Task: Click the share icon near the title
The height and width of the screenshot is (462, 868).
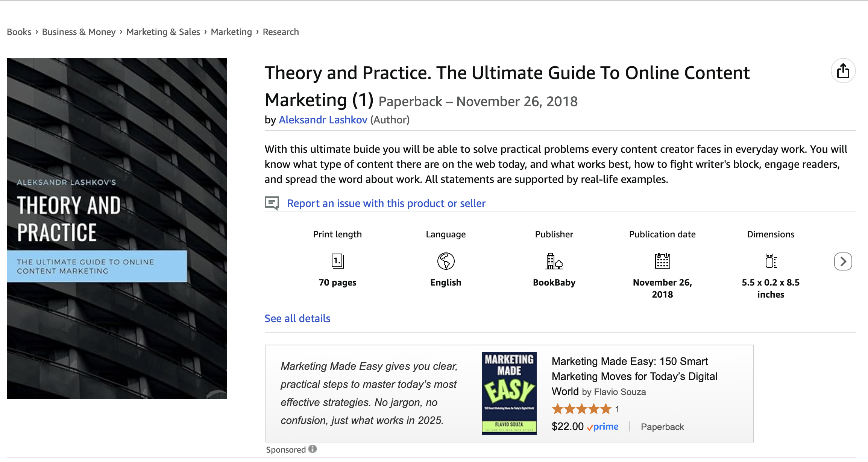Action: 843,71
